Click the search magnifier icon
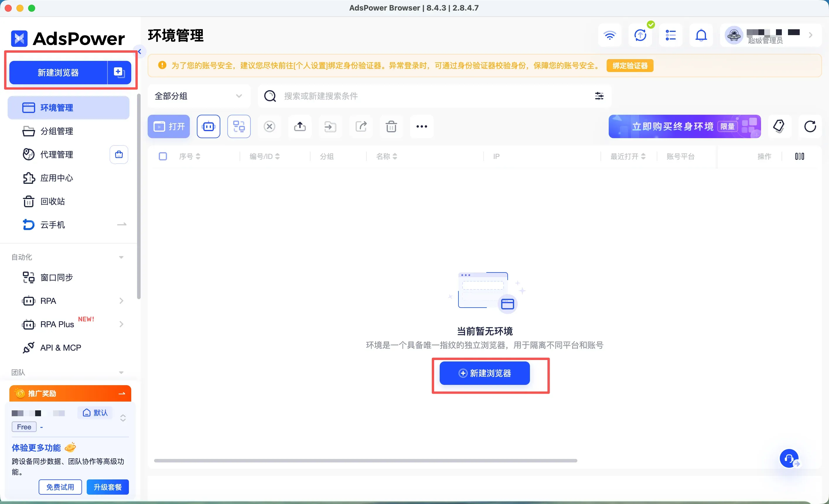Viewport: 829px width, 504px height. pyautogui.click(x=270, y=96)
